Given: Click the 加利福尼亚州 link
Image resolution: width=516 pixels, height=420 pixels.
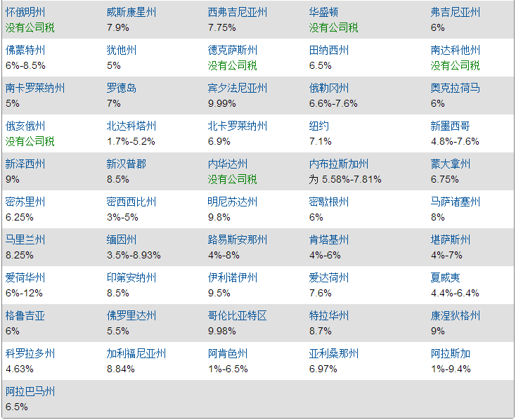Looking at the screenshot, I should point(136,353).
